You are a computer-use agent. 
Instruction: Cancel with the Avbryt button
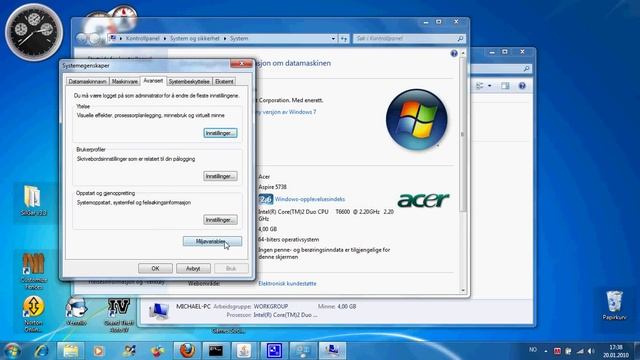(x=193, y=269)
